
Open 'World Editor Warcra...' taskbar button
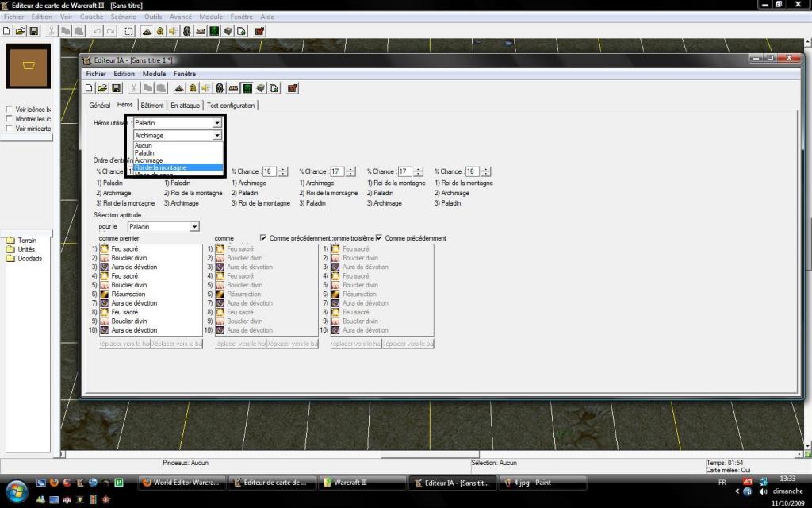(182, 483)
